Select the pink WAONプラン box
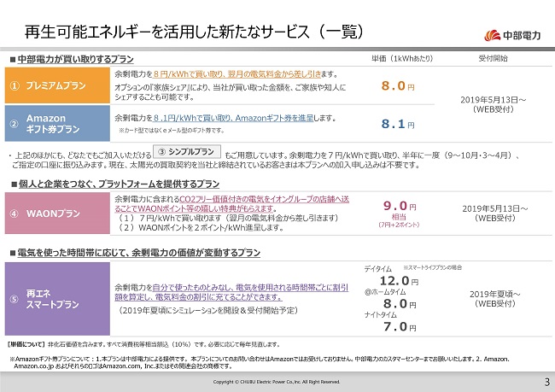This screenshot has height=392, width=555. (57, 214)
